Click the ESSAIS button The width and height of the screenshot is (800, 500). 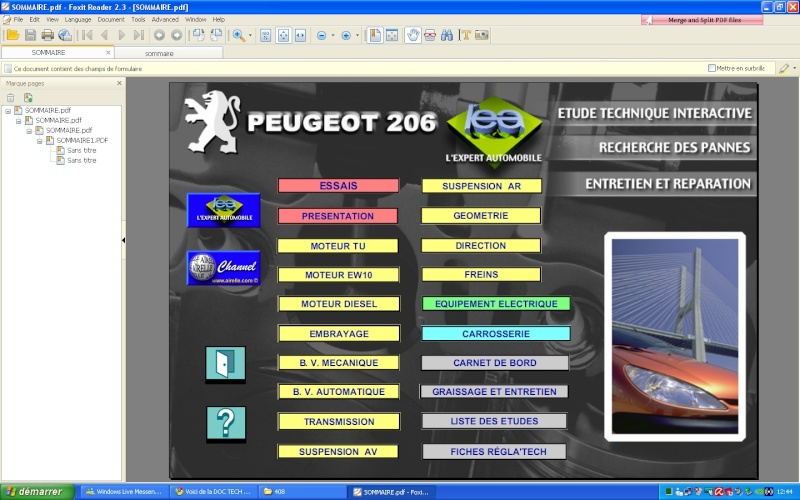[x=338, y=186]
